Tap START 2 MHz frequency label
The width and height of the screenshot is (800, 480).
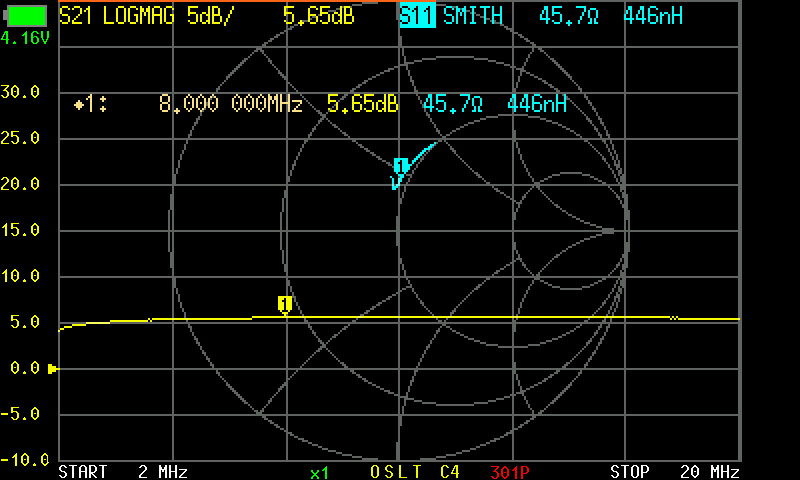click(x=123, y=471)
